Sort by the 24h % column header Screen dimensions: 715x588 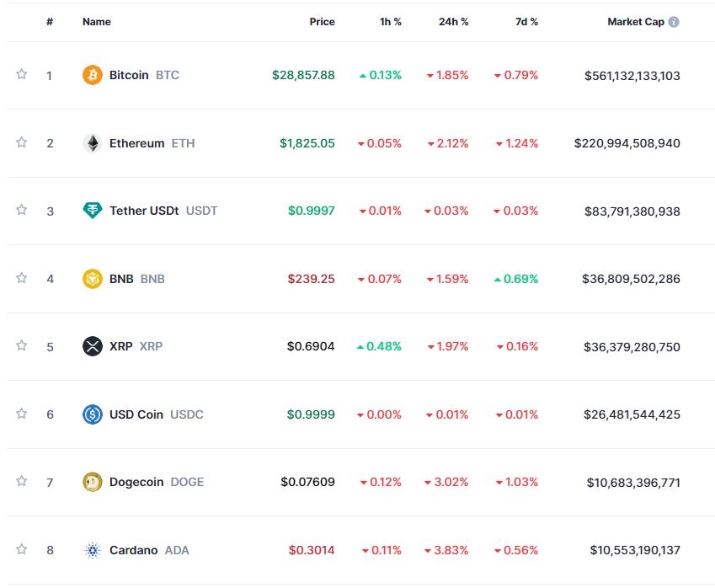pyautogui.click(x=452, y=22)
